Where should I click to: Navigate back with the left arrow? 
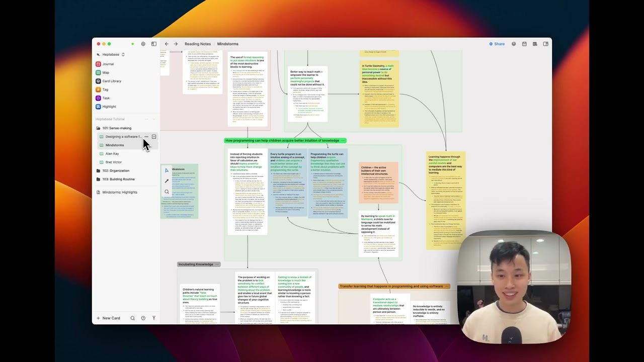[167, 44]
